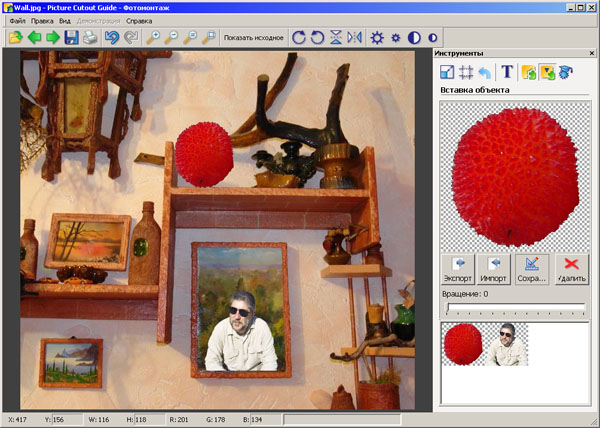
Task: Click the blue undo arrow in main toolbar
Action: (112, 38)
